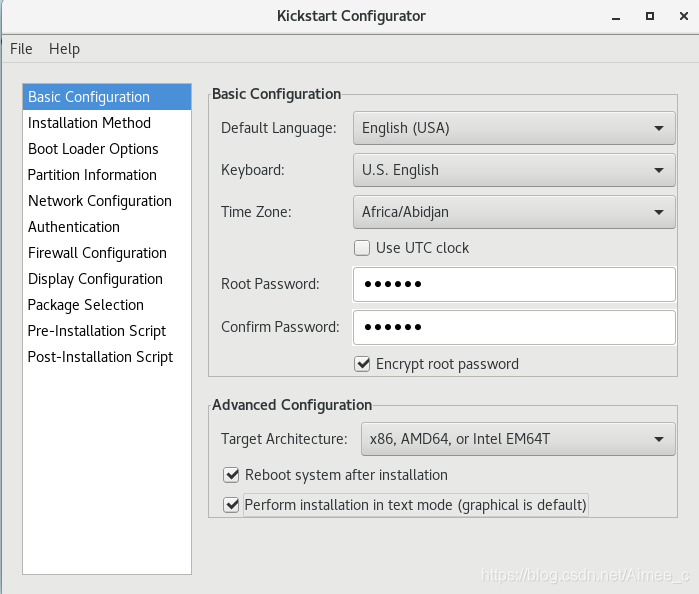Open the Help menu

pos(64,49)
